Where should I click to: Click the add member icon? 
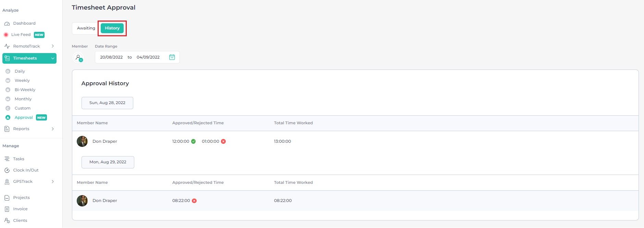coord(78,58)
